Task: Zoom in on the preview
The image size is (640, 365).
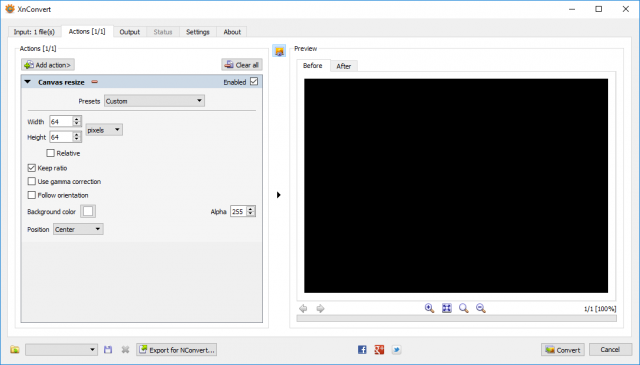Action: (x=429, y=308)
